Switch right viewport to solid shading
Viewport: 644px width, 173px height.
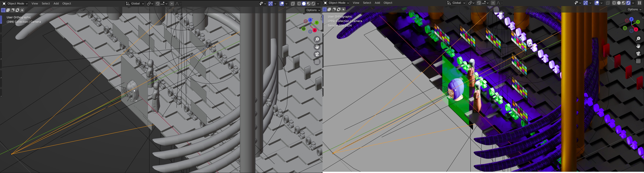pos(619,3)
